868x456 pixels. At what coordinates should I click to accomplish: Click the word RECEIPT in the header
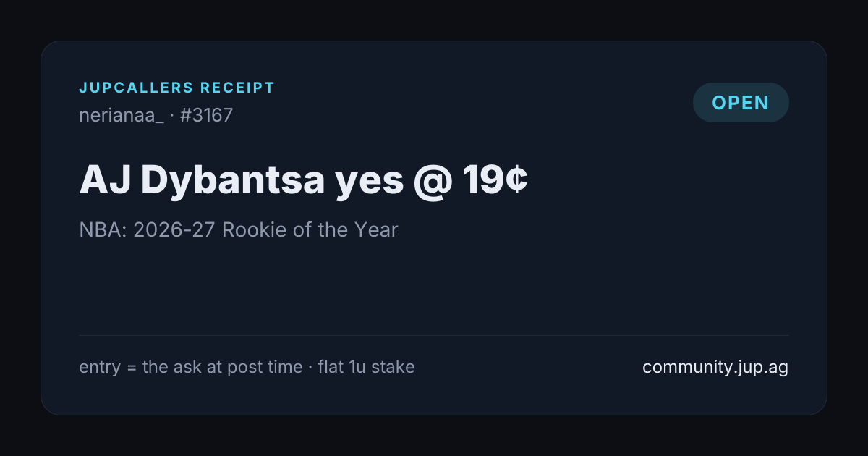click(x=238, y=88)
